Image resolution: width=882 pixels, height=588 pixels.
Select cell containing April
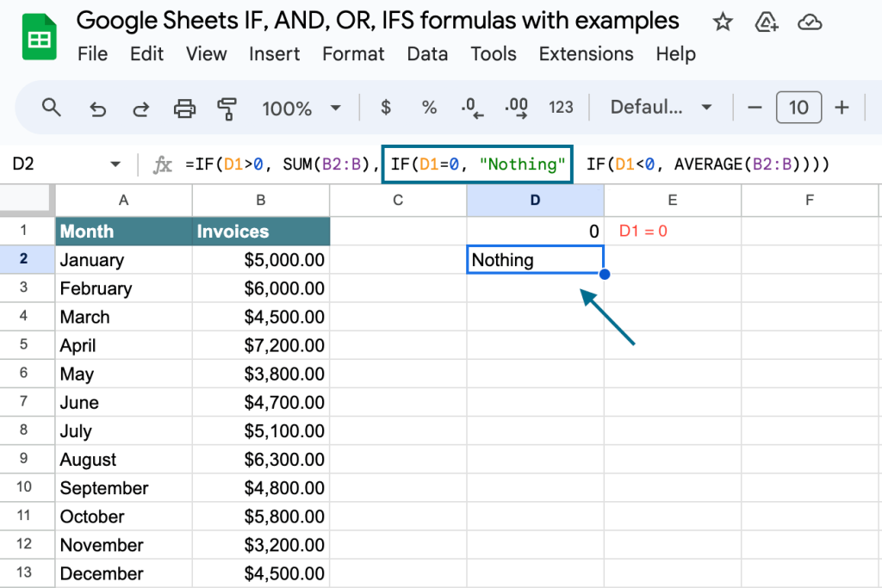coord(124,345)
